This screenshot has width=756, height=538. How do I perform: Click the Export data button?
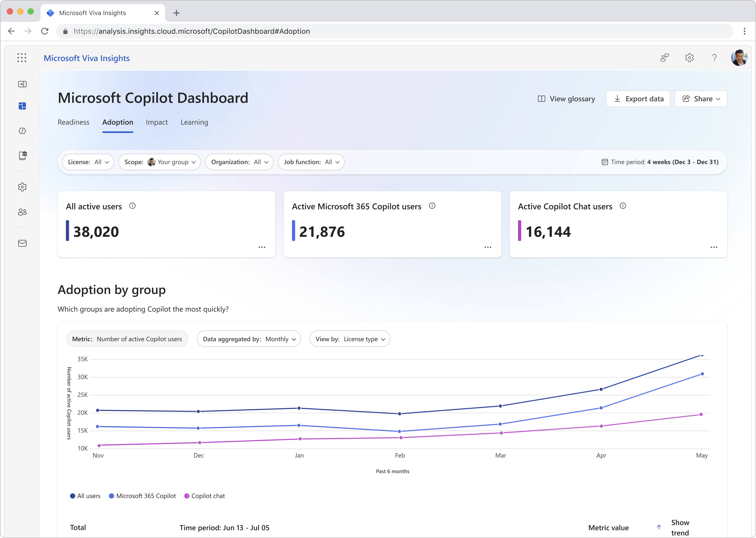(638, 99)
